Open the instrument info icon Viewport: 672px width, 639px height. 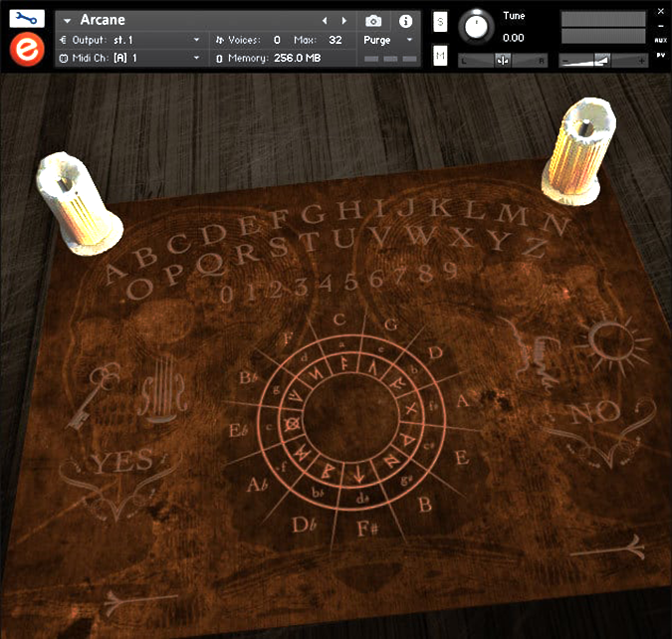click(x=405, y=21)
